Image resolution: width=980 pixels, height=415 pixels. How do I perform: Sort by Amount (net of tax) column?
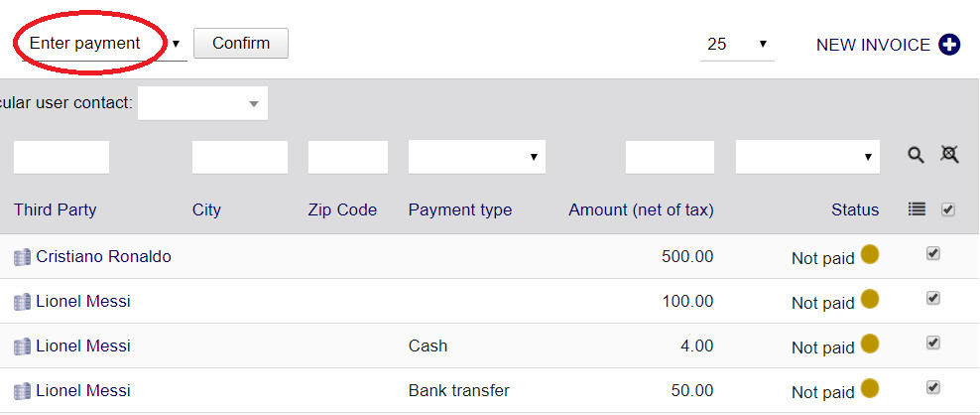pyautogui.click(x=641, y=209)
